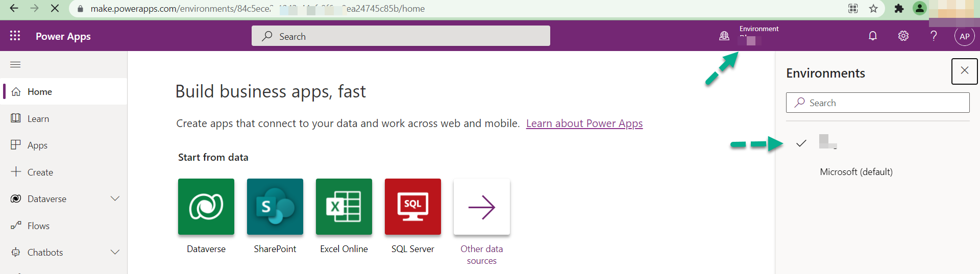Image resolution: width=980 pixels, height=274 pixels.
Task: Go to Home in sidebar
Action: (x=64, y=91)
